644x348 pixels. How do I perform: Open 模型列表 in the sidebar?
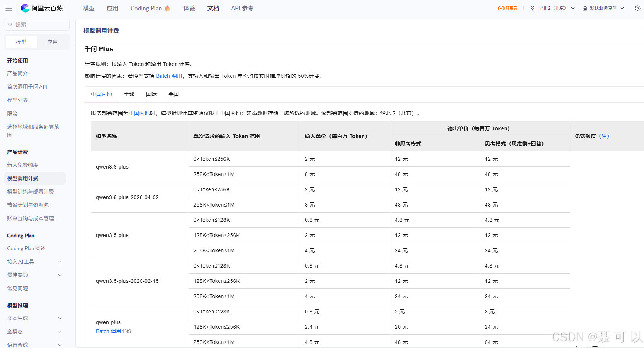(17, 100)
